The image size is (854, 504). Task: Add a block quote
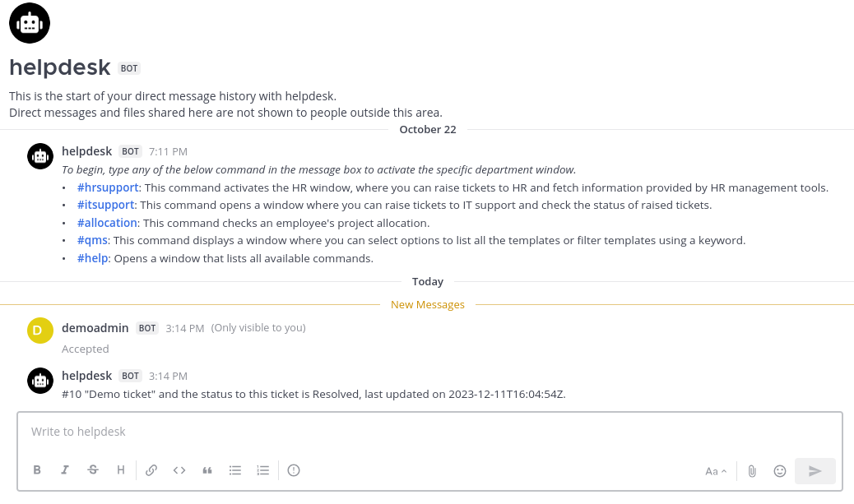(207, 470)
